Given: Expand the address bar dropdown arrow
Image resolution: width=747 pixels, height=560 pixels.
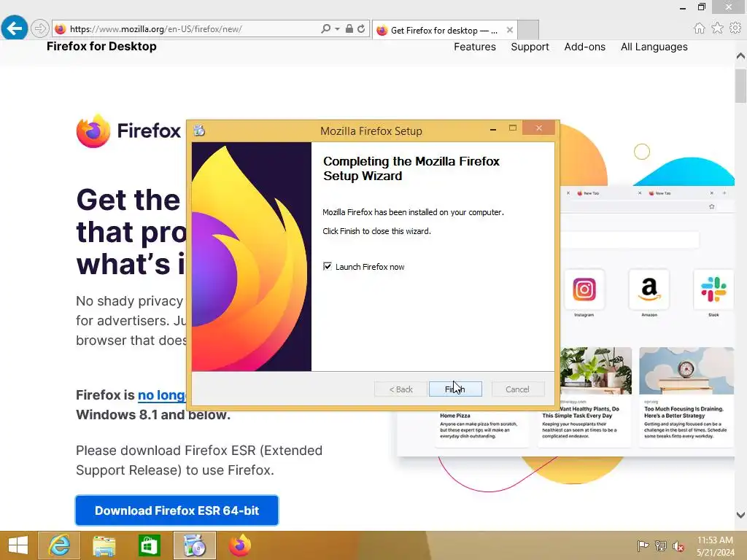Looking at the screenshot, I should pyautogui.click(x=337, y=28).
